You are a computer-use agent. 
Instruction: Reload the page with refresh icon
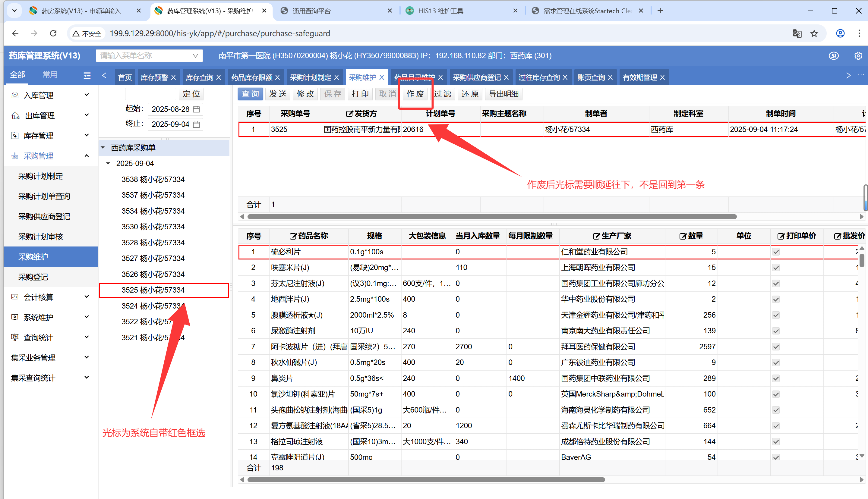click(x=53, y=33)
